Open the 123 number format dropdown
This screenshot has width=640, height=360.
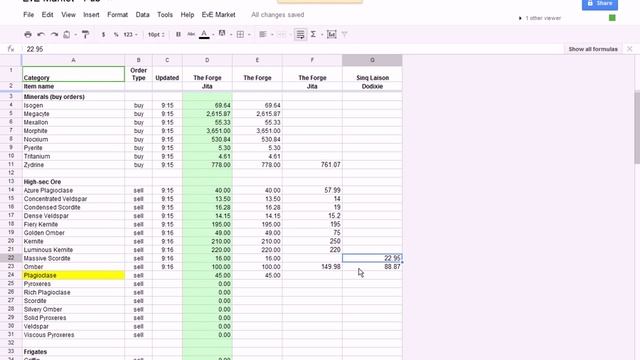tap(131, 35)
